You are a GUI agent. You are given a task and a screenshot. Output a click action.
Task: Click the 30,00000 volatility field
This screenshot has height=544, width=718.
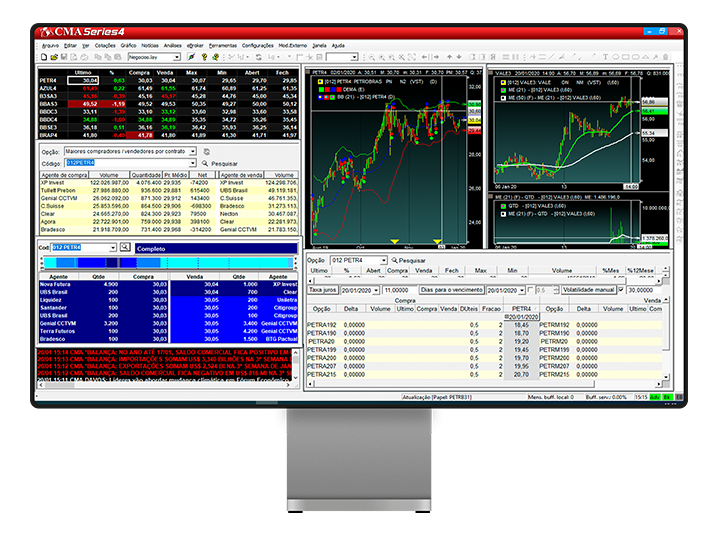click(x=643, y=290)
